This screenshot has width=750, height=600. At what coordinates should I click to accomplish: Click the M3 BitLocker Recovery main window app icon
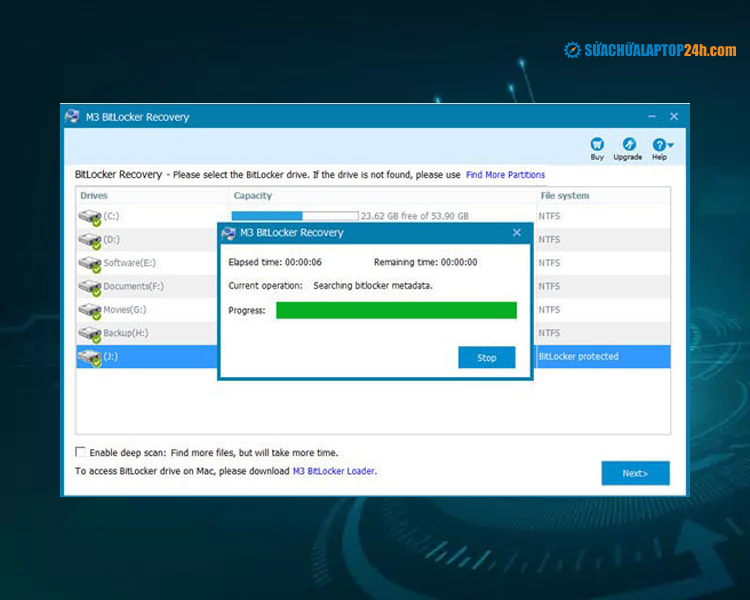tap(72, 116)
